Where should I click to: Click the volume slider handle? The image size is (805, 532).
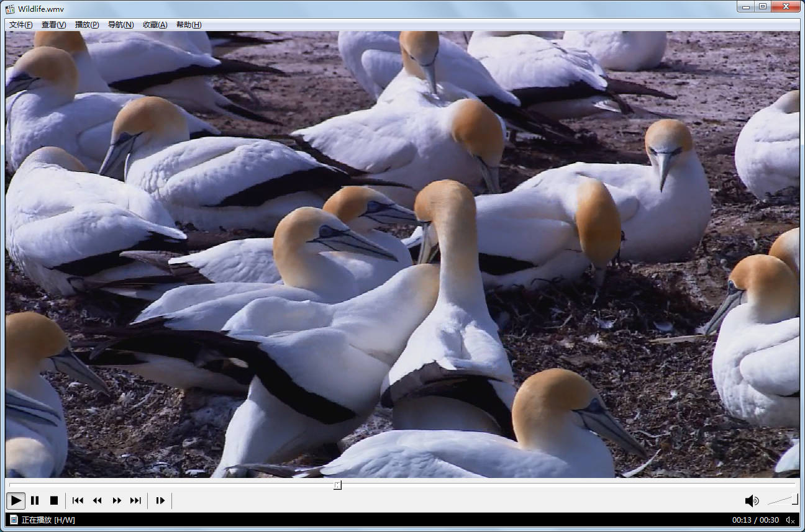795,499
